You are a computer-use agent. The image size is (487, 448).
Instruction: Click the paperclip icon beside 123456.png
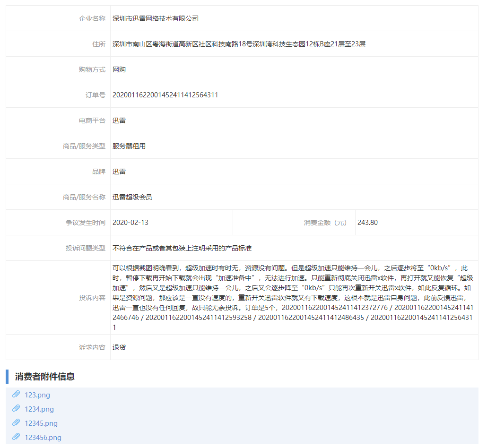pos(17,437)
